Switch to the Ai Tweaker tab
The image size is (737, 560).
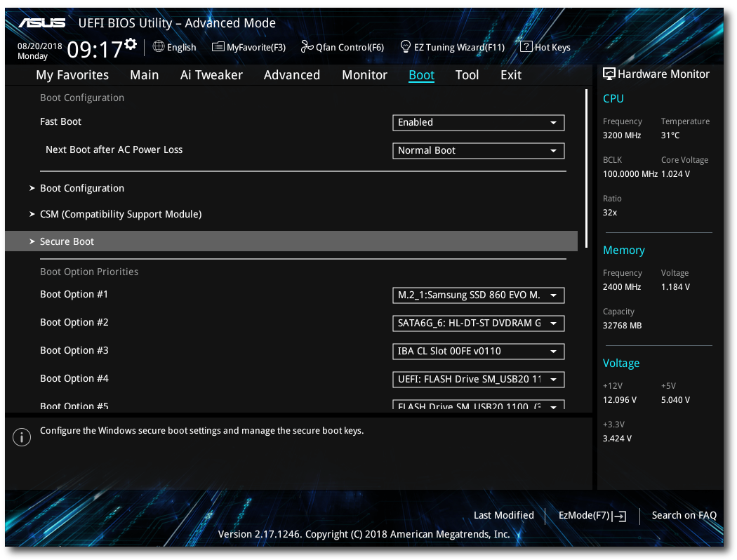[211, 74]
